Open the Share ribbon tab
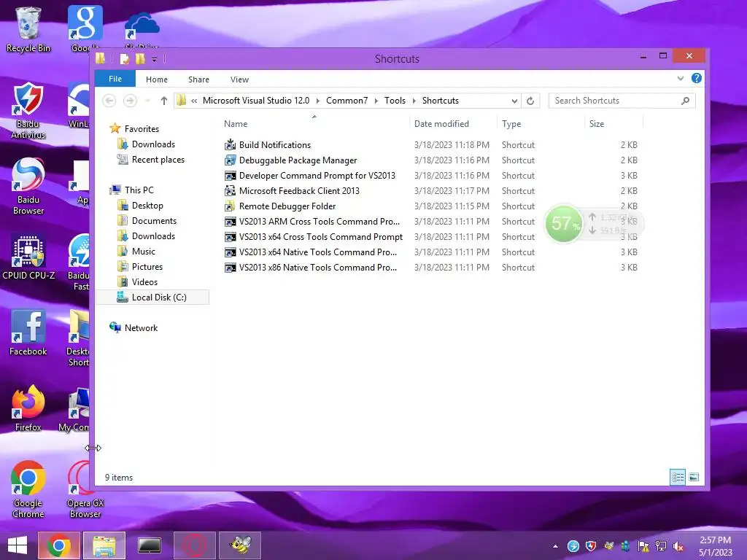747x560 pixels. tap(198, 79)
